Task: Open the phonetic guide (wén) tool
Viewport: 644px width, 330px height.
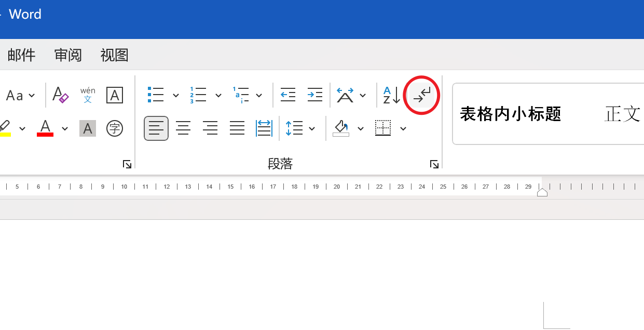Action: click(x=88, y=95)
